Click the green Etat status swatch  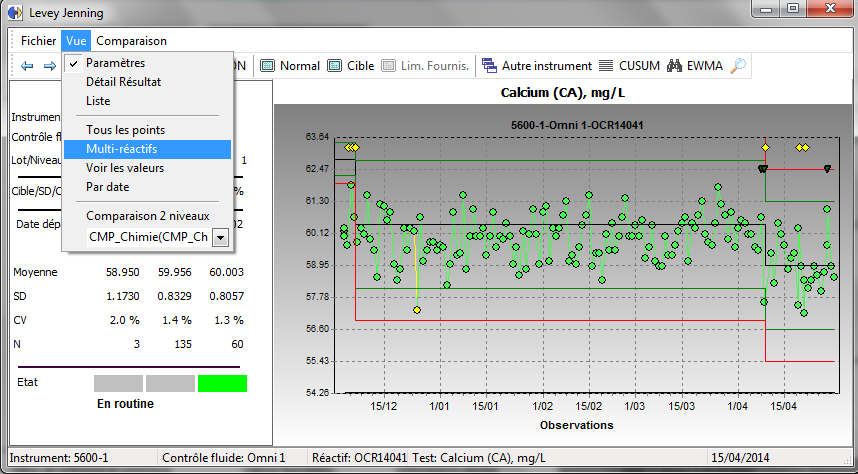(222, 383)
